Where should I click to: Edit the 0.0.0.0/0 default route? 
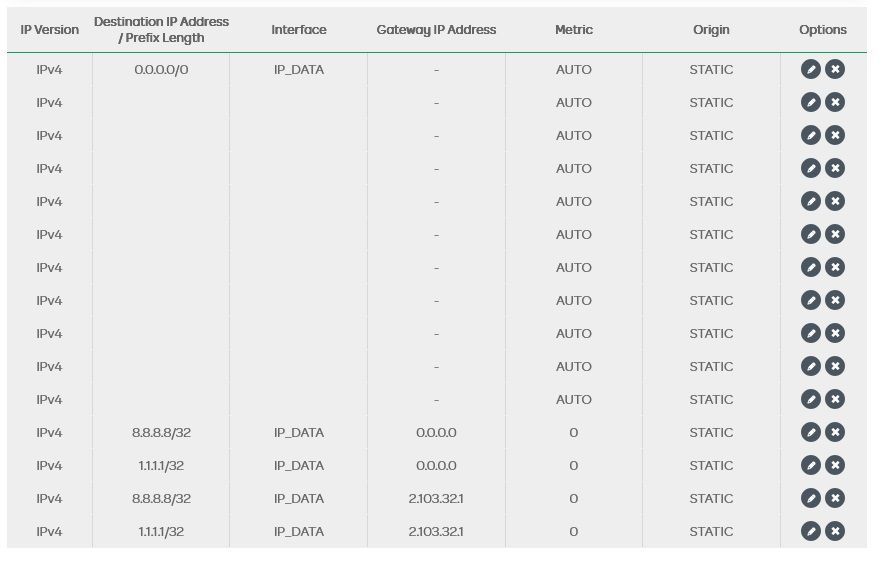811,69
